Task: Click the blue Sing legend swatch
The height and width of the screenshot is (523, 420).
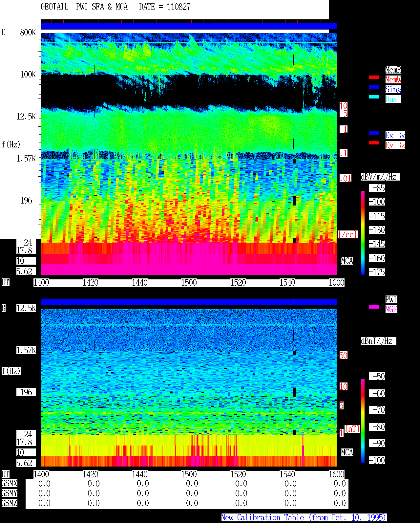Action: (x=374, y=87)
